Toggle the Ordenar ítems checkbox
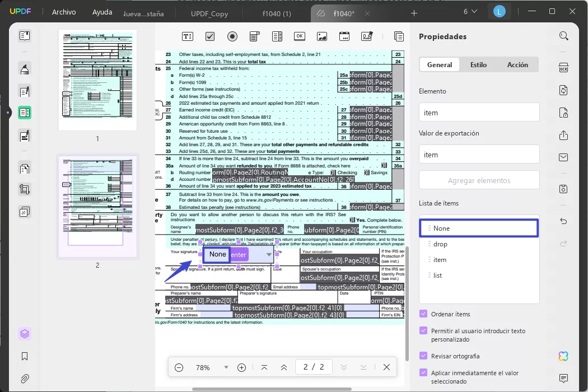 pyautogui.click(x=423, y=314)
